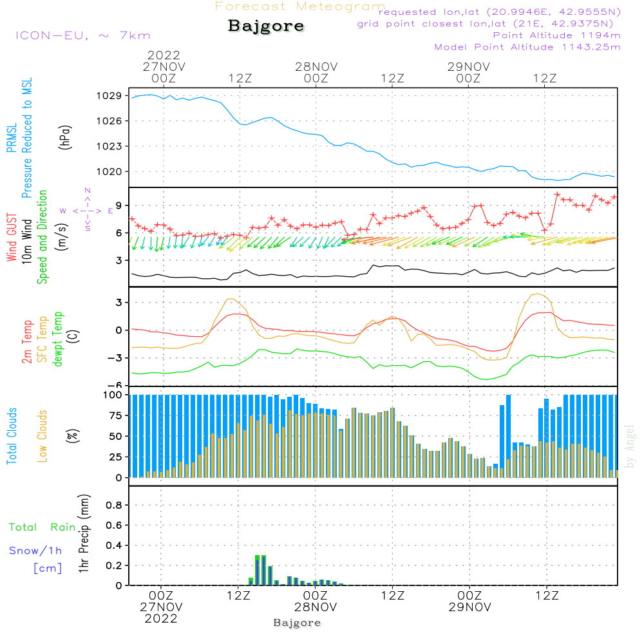Click the "Forecast Meteogram" title text
644x644 pixels.
pyautogui.click(x=300, y=6)
